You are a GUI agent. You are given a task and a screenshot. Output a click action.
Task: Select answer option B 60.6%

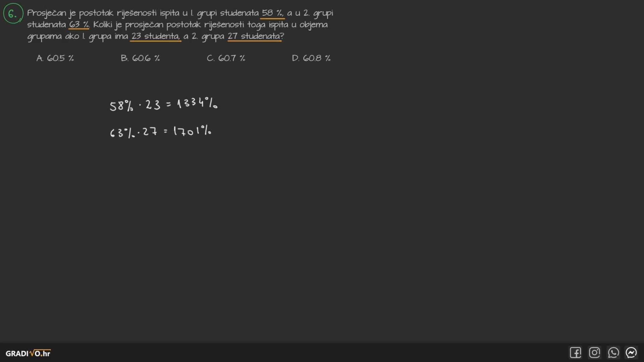(140, 57)
